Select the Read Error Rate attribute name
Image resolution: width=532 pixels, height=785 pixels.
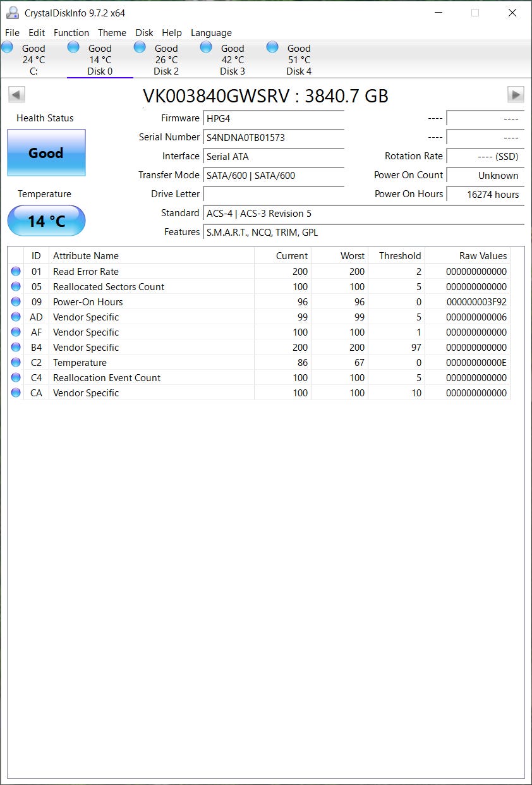click(x=86, y=272)
